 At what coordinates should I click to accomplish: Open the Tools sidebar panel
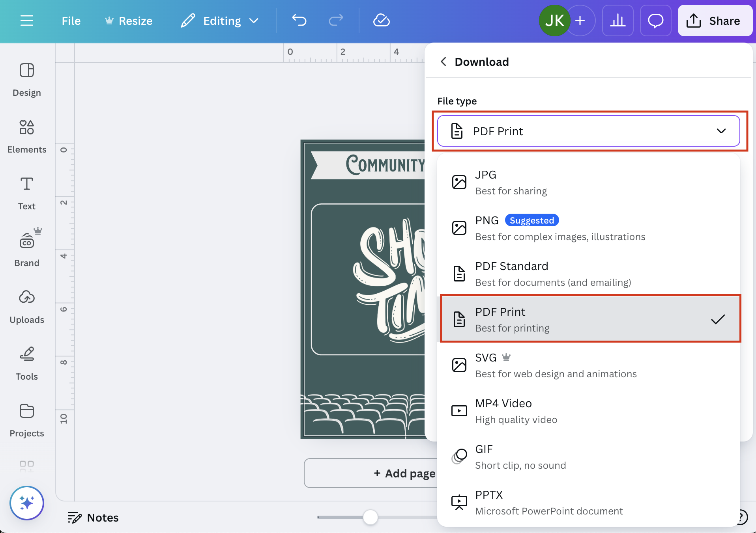tap(27, 363)
